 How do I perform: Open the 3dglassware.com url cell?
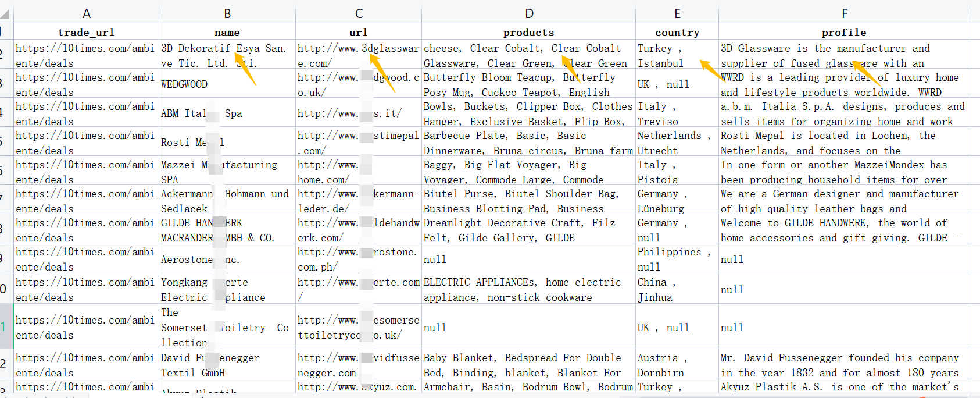(359, 55)
